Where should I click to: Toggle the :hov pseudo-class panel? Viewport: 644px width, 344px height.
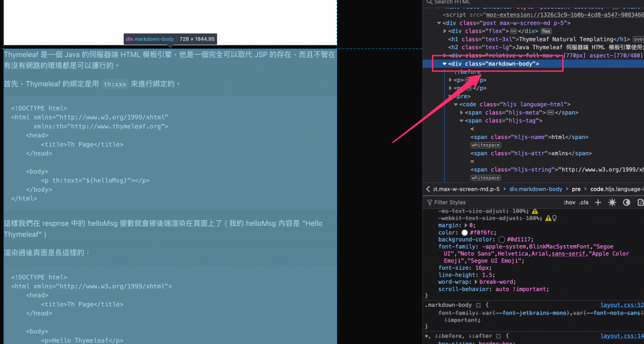pyautogui.click(x=569, y=203)
